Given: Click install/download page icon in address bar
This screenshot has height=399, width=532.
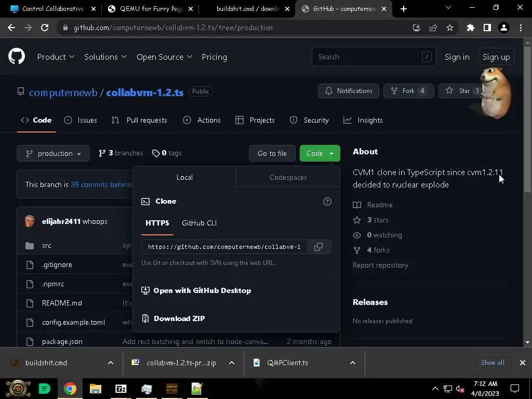Looking at the screenshot, I should click(x=417, y=28).
